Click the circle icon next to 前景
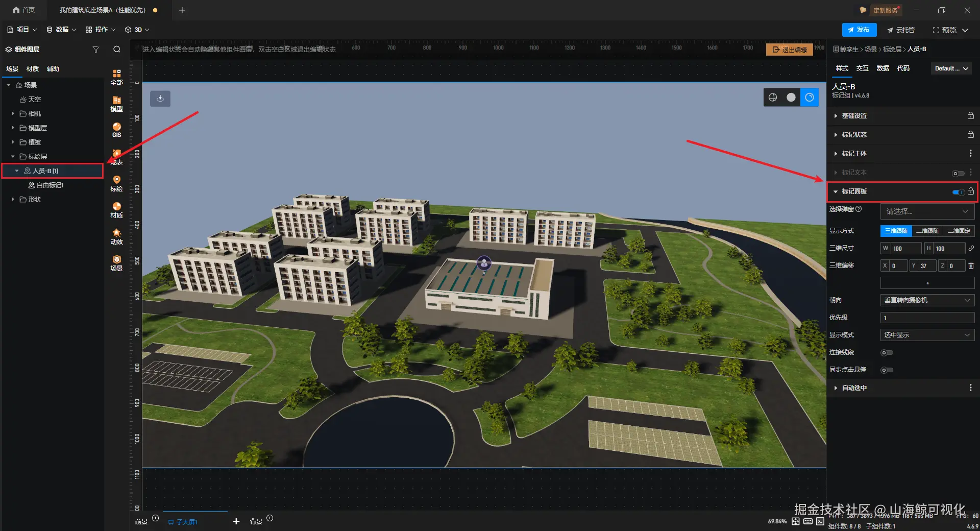This screenshot has width=980, height=531. pos(156,518)
